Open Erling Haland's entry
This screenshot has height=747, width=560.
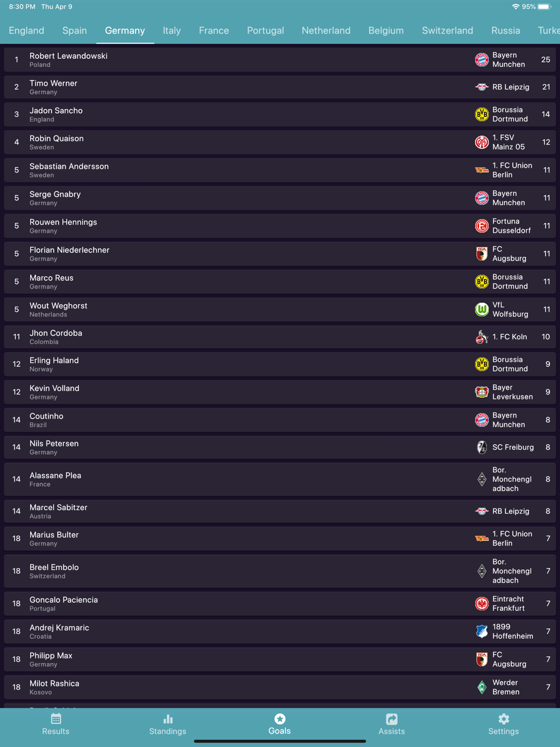[280, 364]
